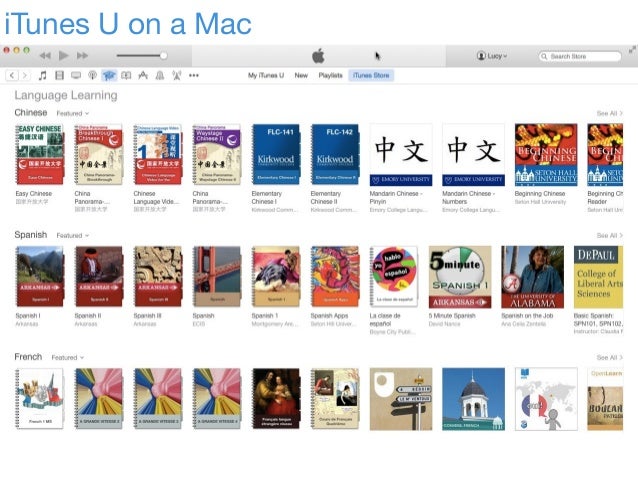This screenshot has height=479, width=638.
Task: Open the Easy Chinese course cover
Action: pyautogui.click(x=39, y=154)
